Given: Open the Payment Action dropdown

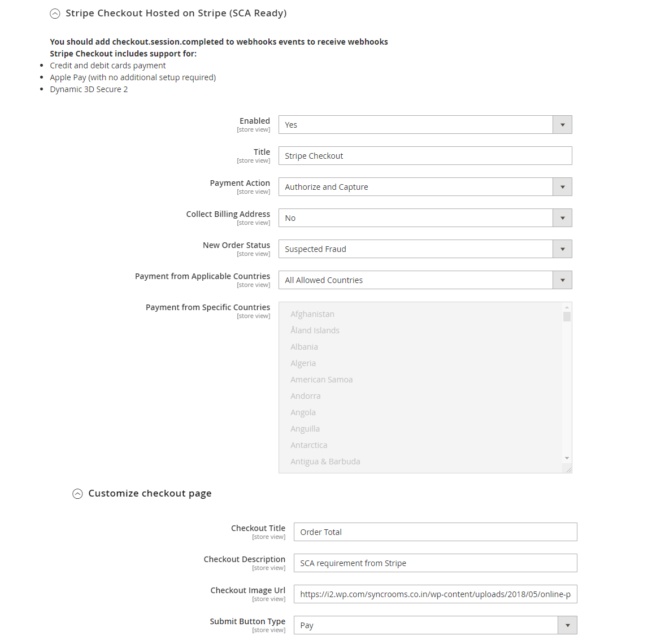Looking at the screenshot, I should (x=425, y=187).
